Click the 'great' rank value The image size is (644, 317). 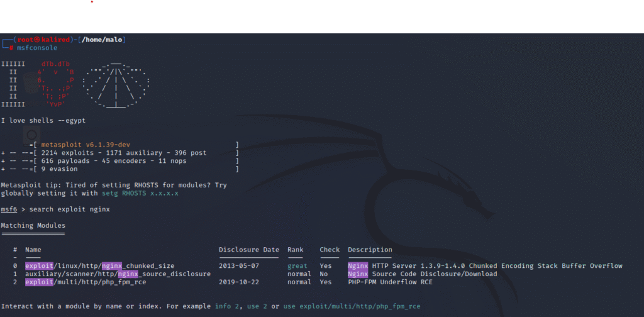297,266
